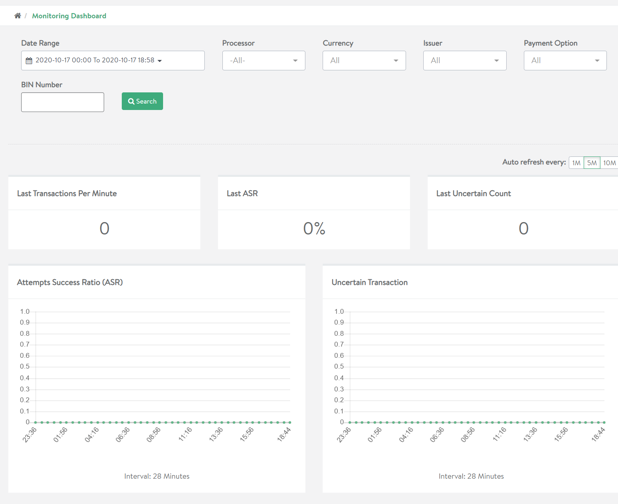Focus the BIN Number input field
Image resolution: width=618 pixels, height=504 pixels.
point(63,102)
